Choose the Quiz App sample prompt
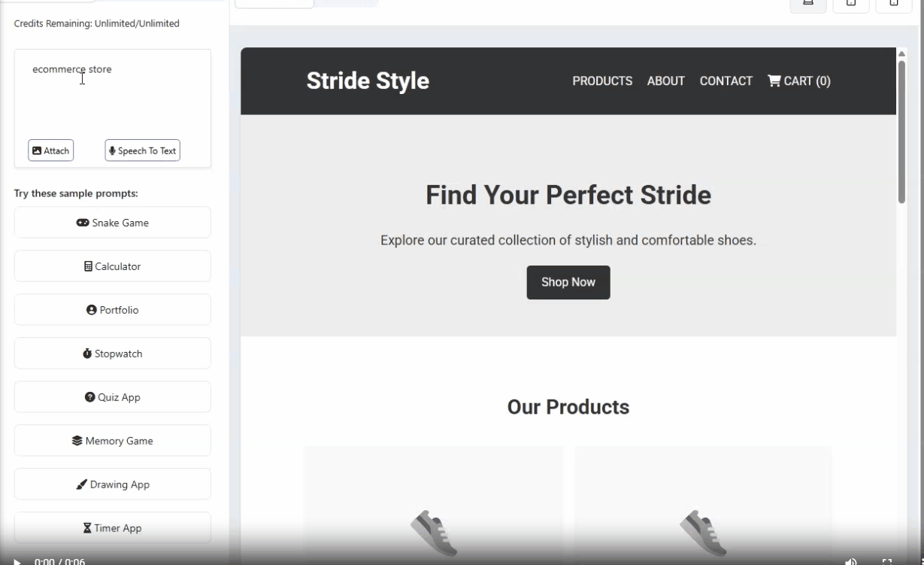This screenshot has height=565, width=924. click(x=113, y=397)
